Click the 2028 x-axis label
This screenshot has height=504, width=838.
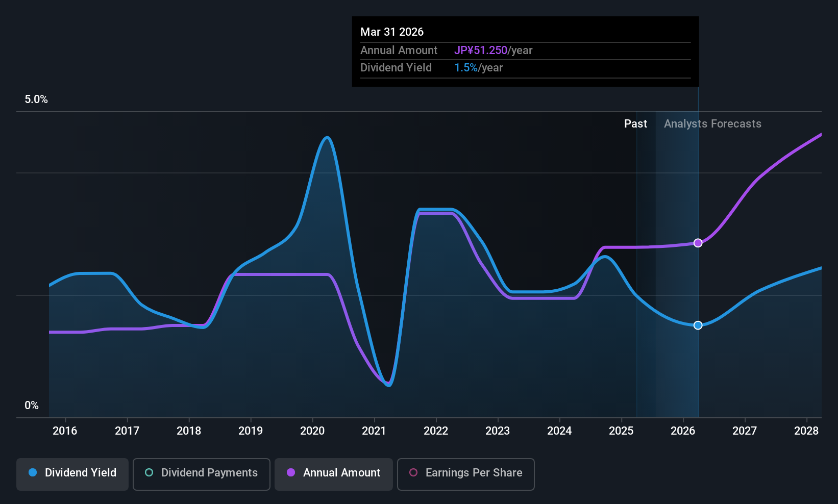(806, 431)
